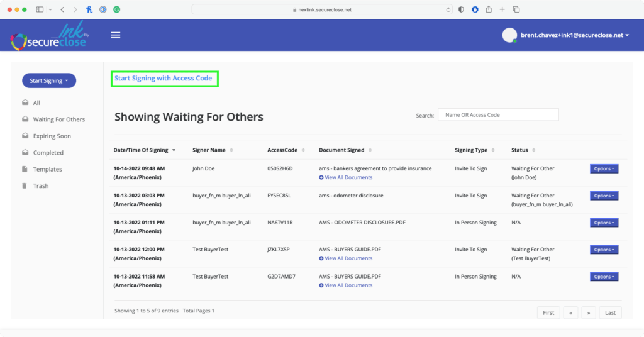Click the user profile avatar
The image size is (644, 337).
509,35
